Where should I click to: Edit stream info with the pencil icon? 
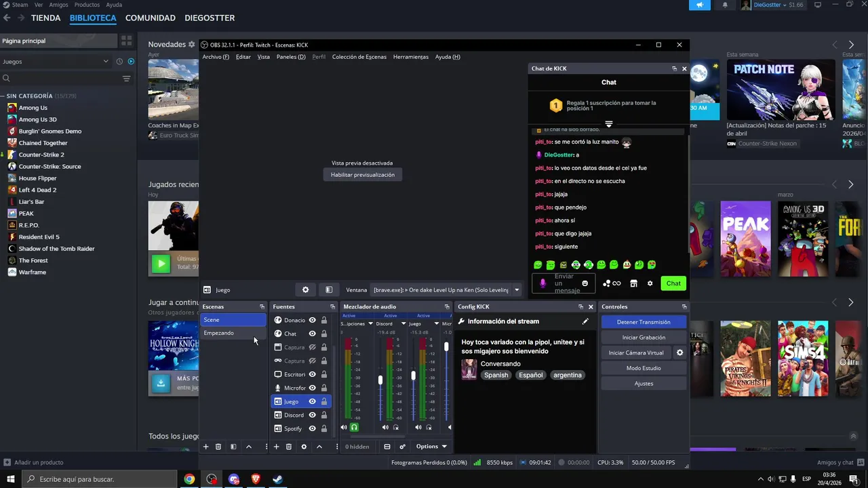coord(585,321)
